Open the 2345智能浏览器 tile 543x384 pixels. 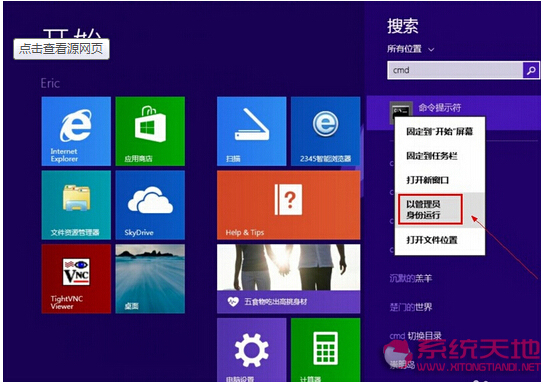[x=326, y=131]
